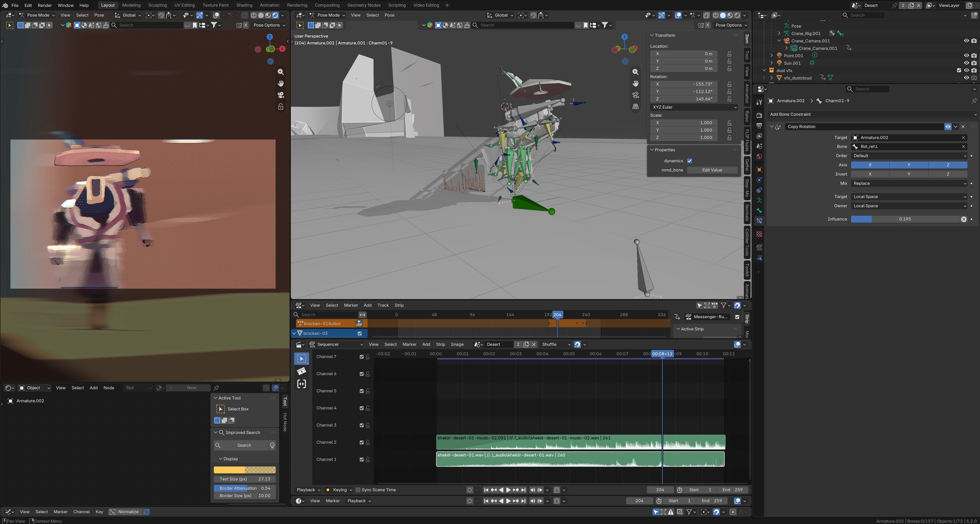Toggle camera view in the right viewport
Viewport: 980px width, 524px height.
coord(635,95)
